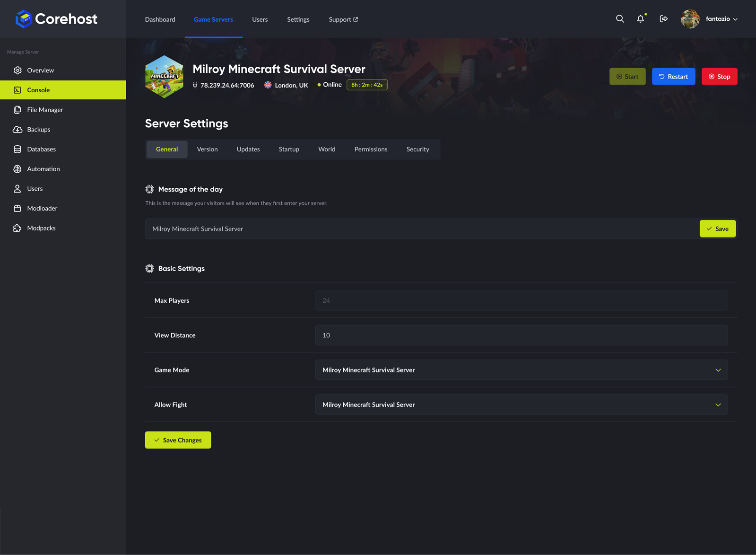
Task: Open the fantazio user menu
Action: coord(709,19)
